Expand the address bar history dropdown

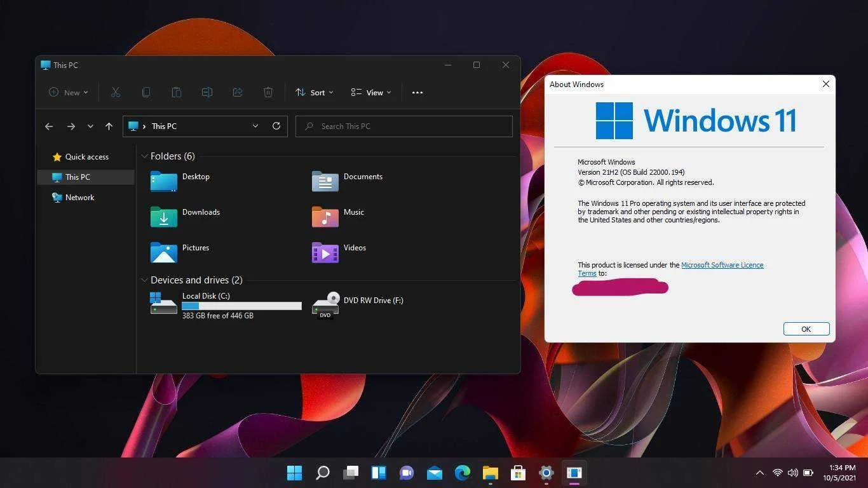pos(255,126)
